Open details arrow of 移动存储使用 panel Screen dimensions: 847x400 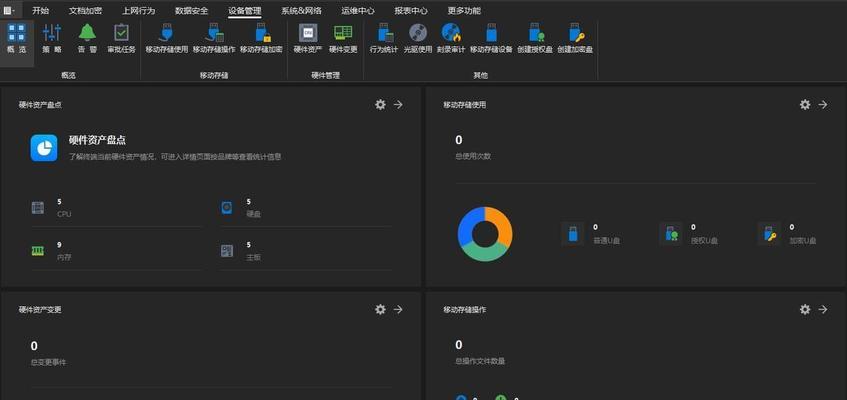[x=823, y=104]
